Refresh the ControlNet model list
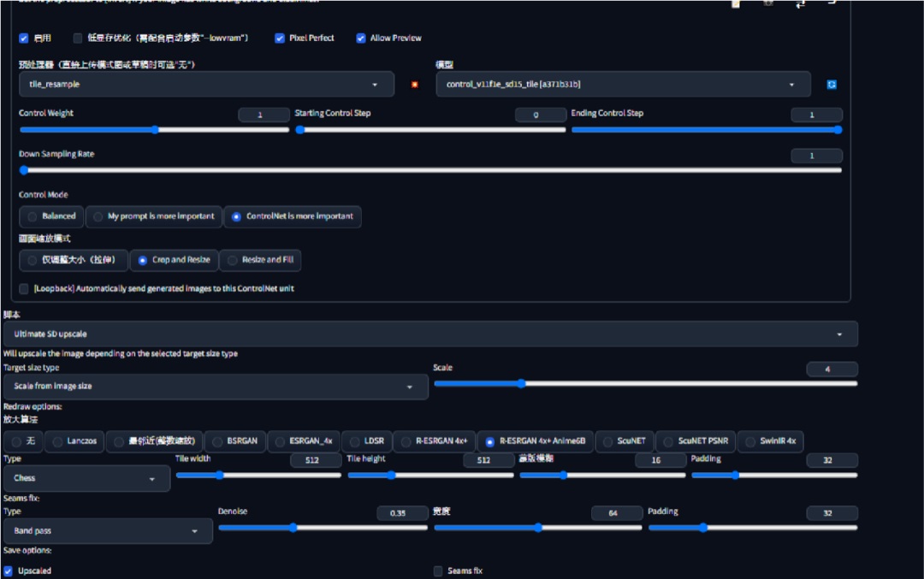Image resolution: width=924 pixels, height=579 pixels. [x=832, y=85]
